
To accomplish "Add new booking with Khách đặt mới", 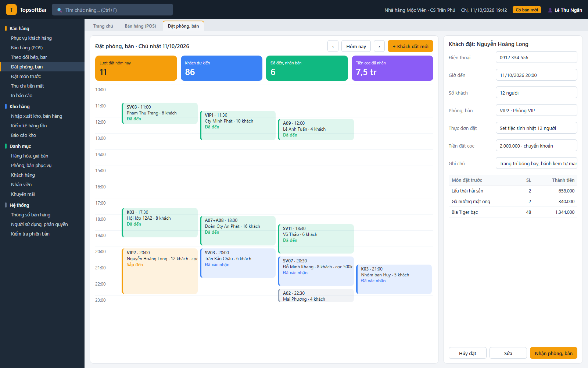I will (x=410, y=46).
